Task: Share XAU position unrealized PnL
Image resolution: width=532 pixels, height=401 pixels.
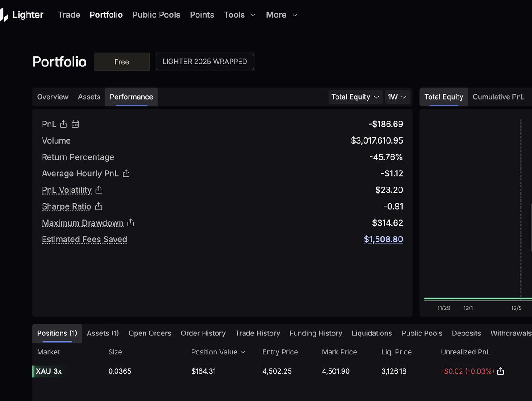Action: coord(501,371)
